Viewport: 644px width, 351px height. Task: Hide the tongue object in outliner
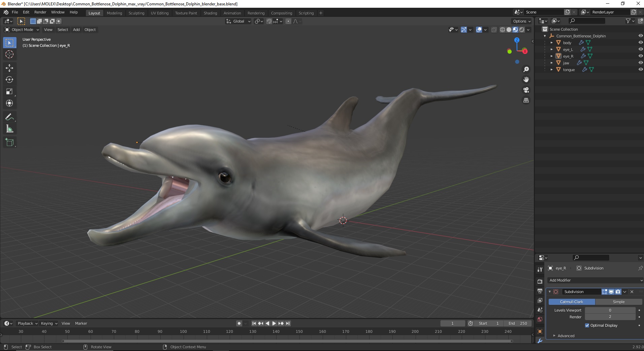pos(640,69)
